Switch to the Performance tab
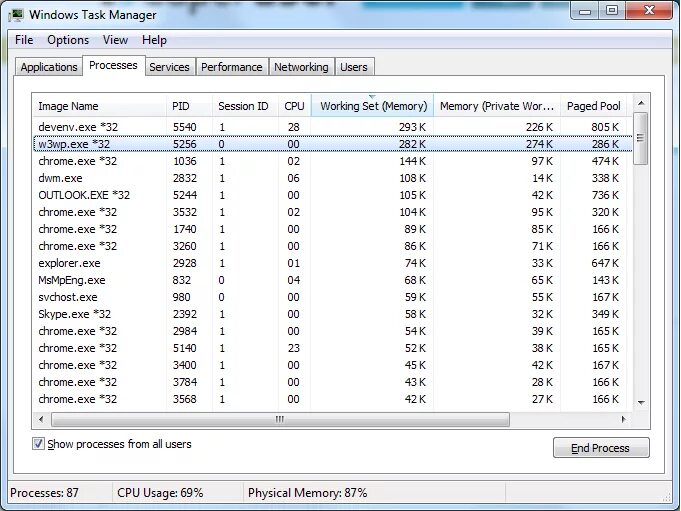681x511 pixels. [231, 67]
